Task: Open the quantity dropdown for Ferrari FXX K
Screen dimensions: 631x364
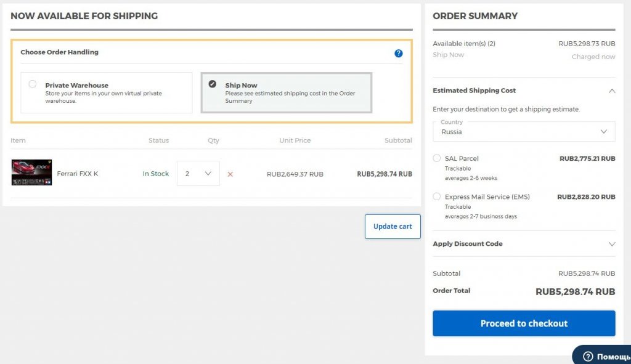Action: coord(198,174)
